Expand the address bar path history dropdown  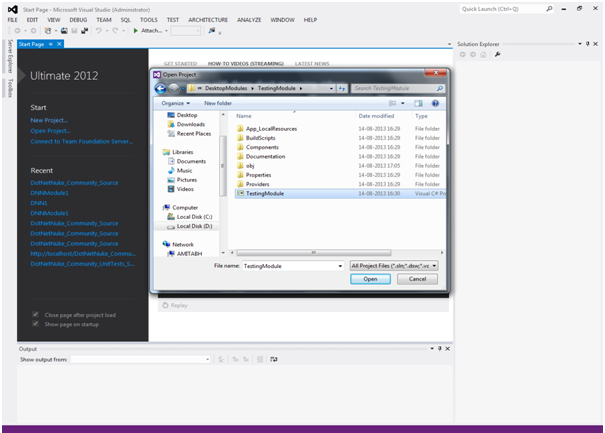click(331, 89)
